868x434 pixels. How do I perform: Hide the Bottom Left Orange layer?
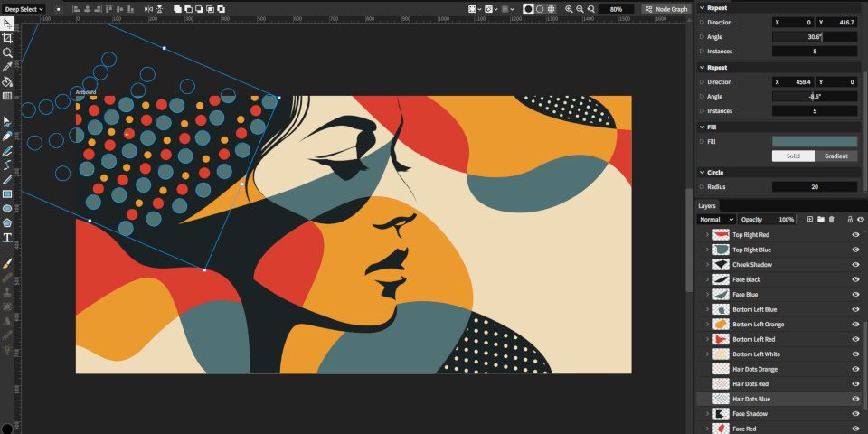point(855,325)
